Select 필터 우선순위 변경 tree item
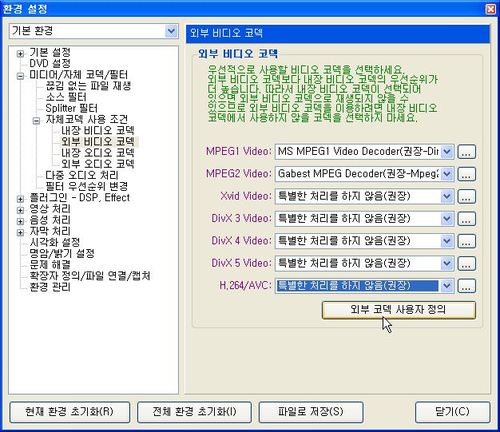The image size is (500, 432). [x=87, y=186]
